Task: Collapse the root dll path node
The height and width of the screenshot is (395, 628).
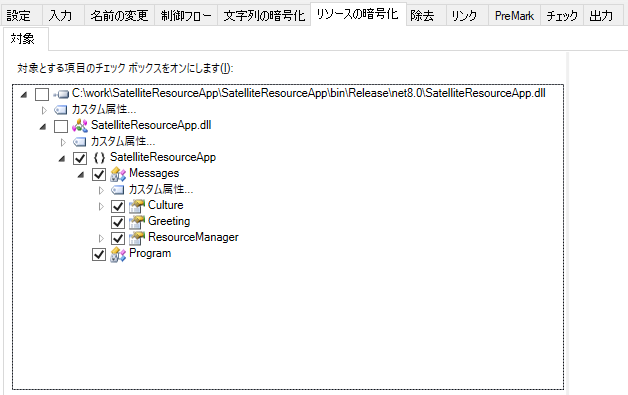Action: (24, 95)
